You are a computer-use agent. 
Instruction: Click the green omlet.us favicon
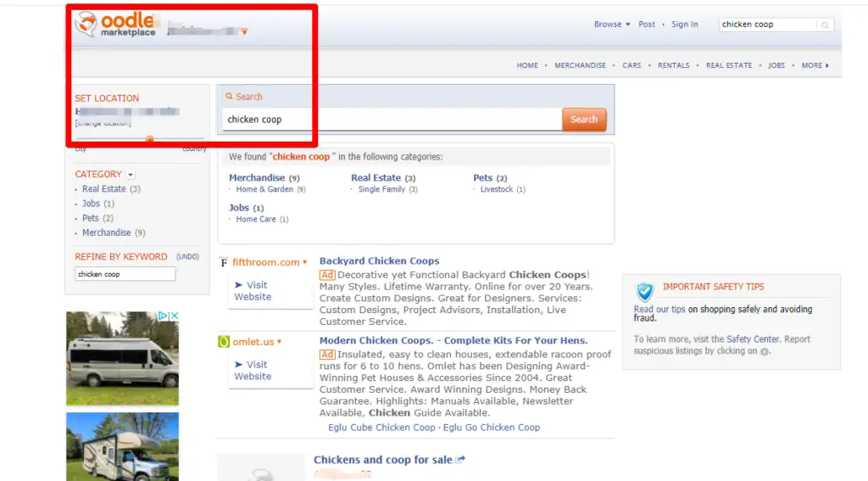pyautogui.click(x=224, y=342)
